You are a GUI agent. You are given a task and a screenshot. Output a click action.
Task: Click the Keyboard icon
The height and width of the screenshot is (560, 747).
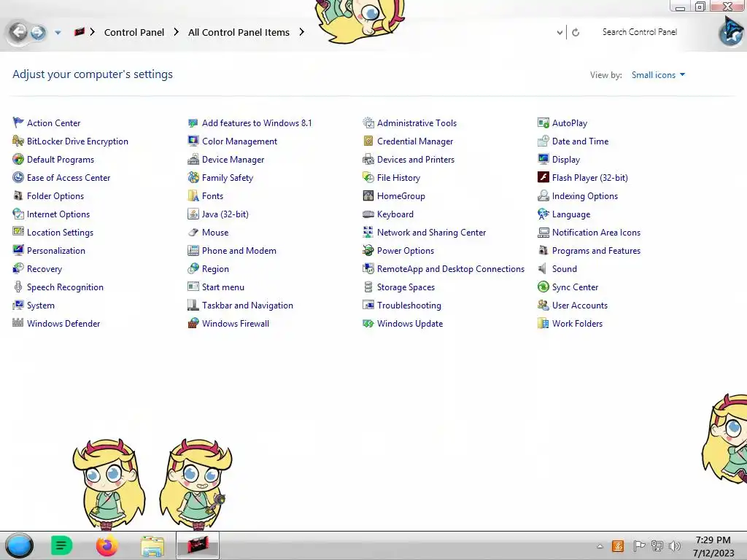pos(368,214)
